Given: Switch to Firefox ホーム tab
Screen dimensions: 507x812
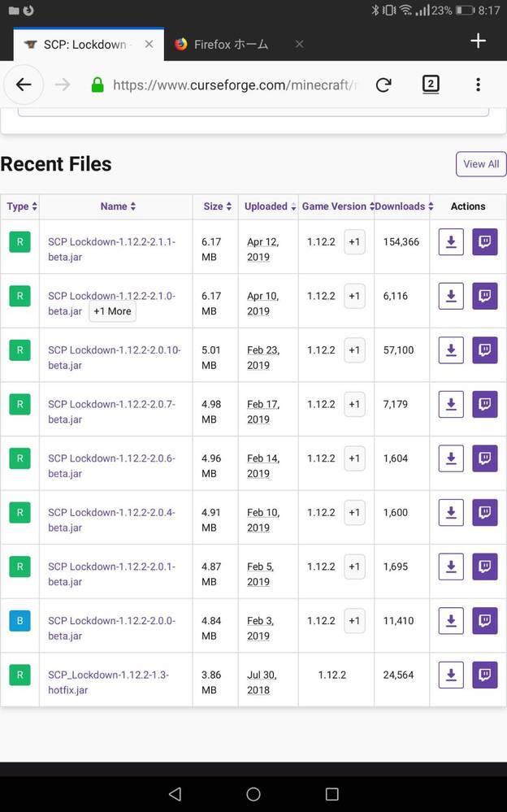Looking at the screenshot, I should tap(231, 45).
